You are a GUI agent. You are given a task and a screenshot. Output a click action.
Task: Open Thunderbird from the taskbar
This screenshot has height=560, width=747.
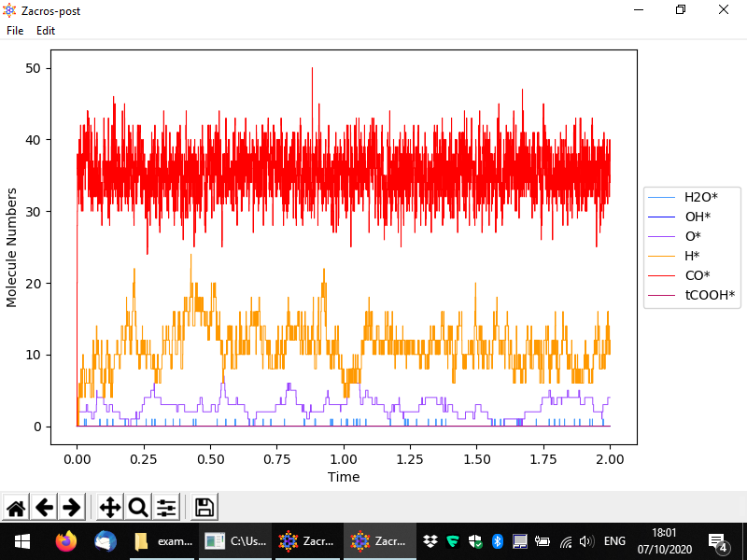tap(105, 541)
